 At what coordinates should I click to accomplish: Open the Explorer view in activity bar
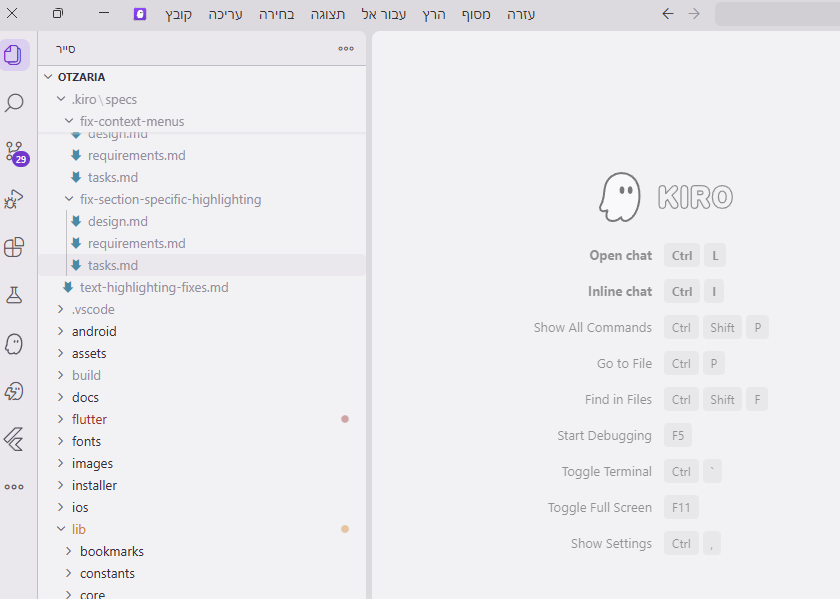pos(14,55)
